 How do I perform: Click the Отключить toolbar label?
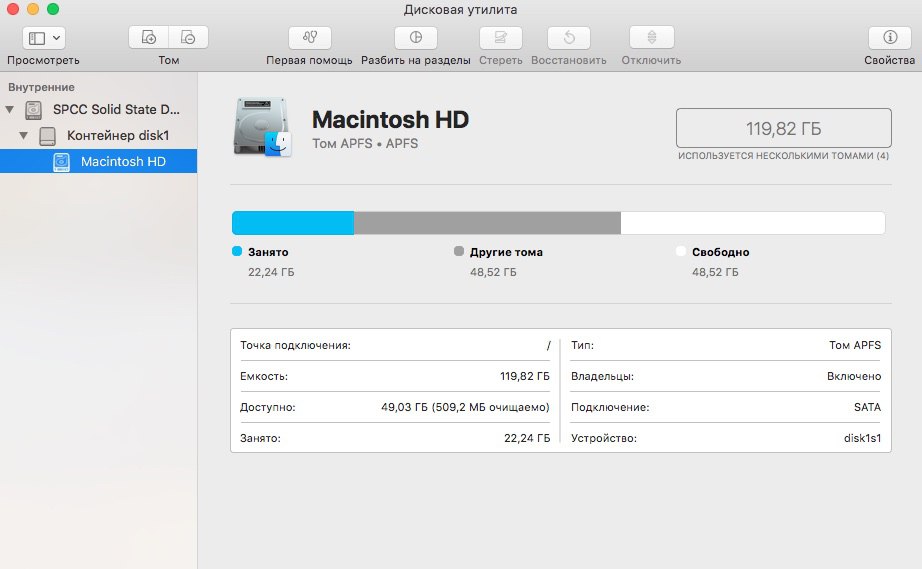tap(652, 60)
